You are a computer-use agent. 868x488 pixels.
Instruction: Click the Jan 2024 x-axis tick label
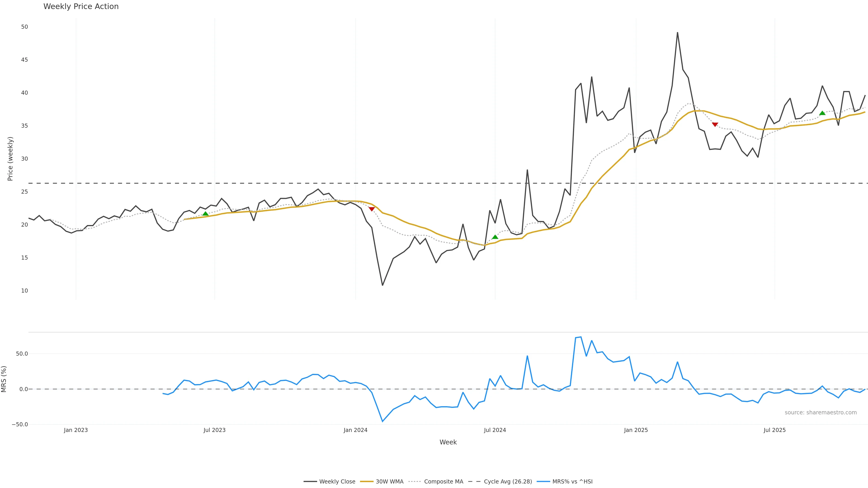(x=356, y=430)
